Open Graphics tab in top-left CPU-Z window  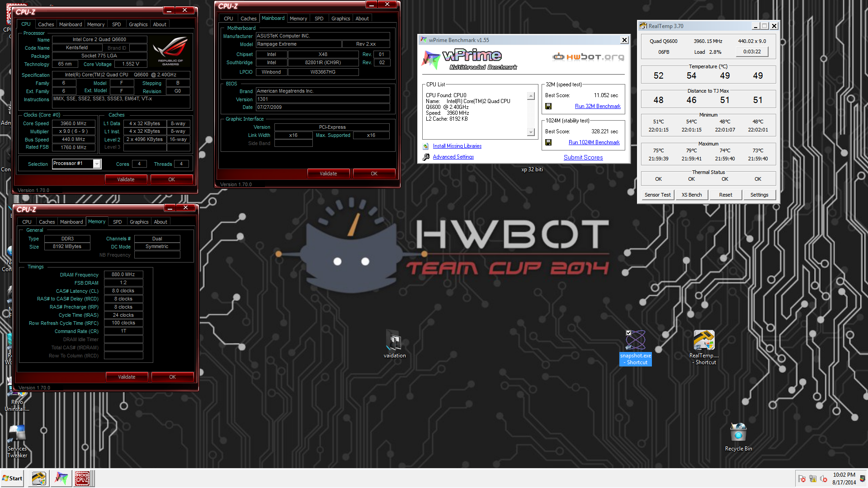[138, 24]
